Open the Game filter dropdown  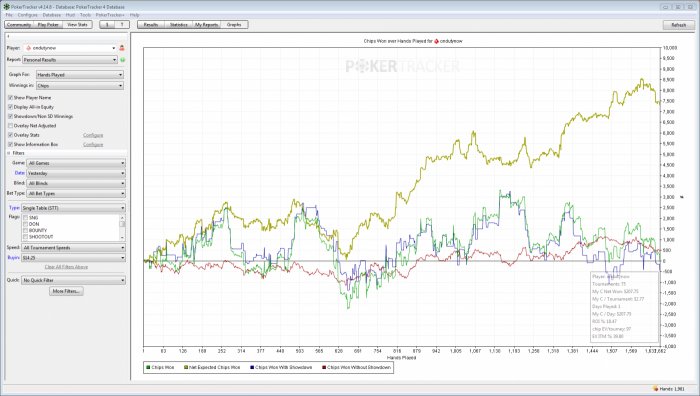pos(76,163)
